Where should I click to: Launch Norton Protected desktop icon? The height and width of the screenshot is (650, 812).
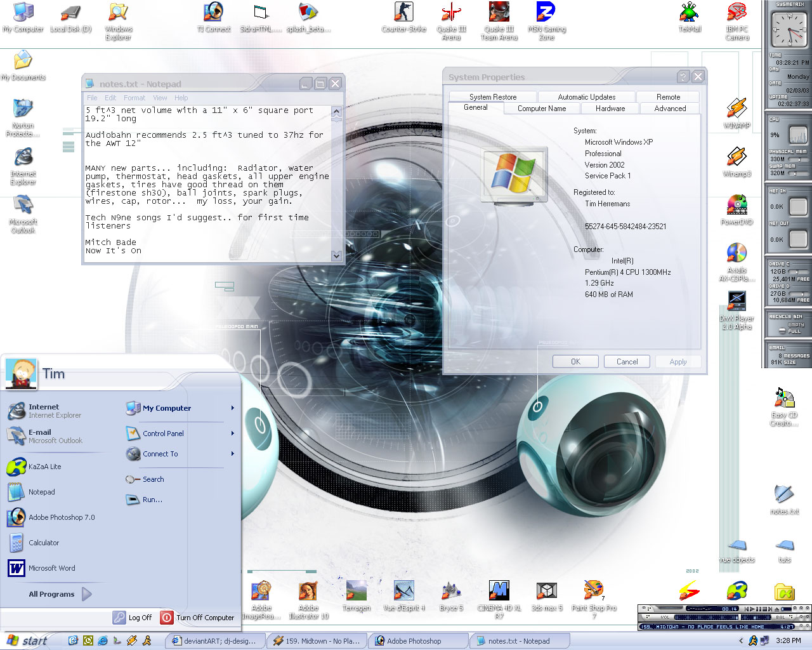[x=23, y=119]
